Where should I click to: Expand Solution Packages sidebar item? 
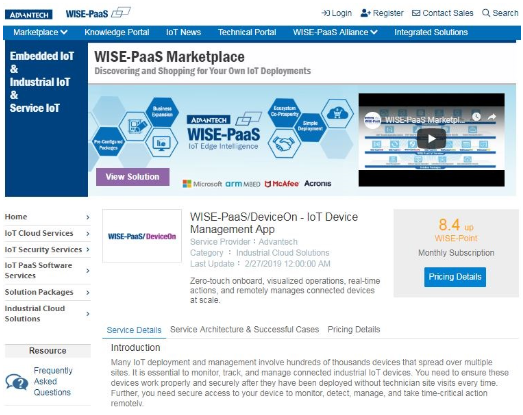47,292
